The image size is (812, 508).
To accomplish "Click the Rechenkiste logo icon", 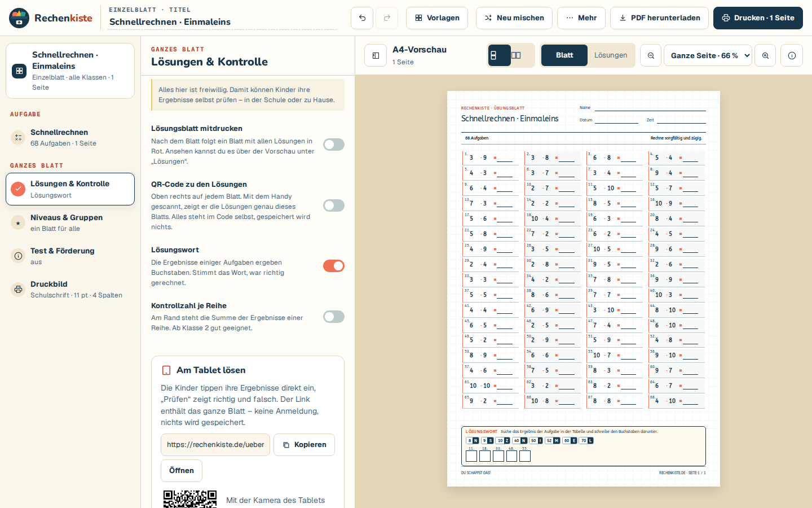I will [x=19, y=18].
